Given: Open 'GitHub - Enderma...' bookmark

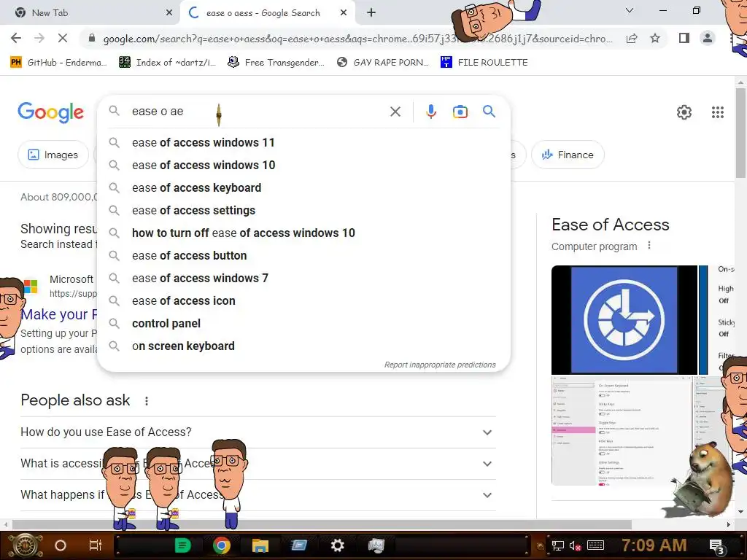Looking at the screenshot, I should pyautogui.click(x=58, y=63).
